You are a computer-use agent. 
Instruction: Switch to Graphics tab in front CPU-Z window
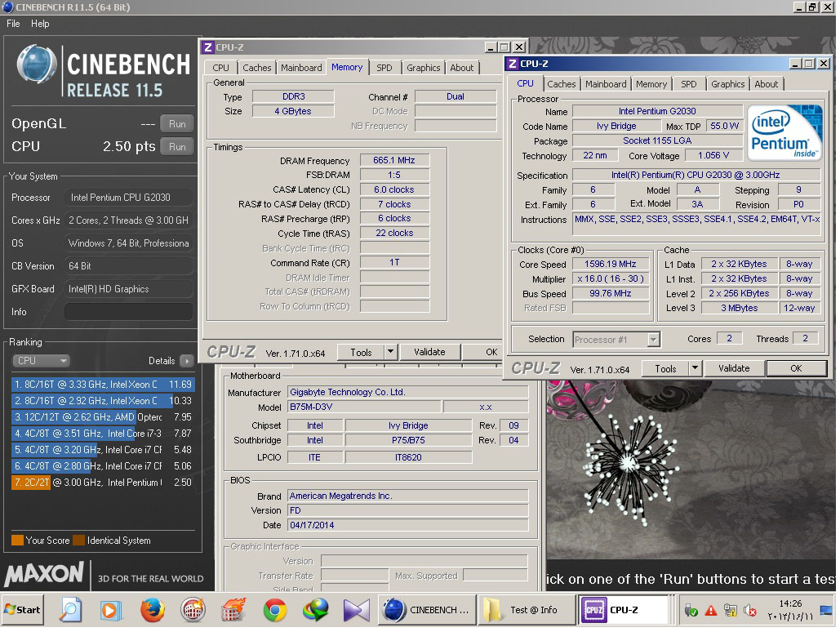pos(727,84)
